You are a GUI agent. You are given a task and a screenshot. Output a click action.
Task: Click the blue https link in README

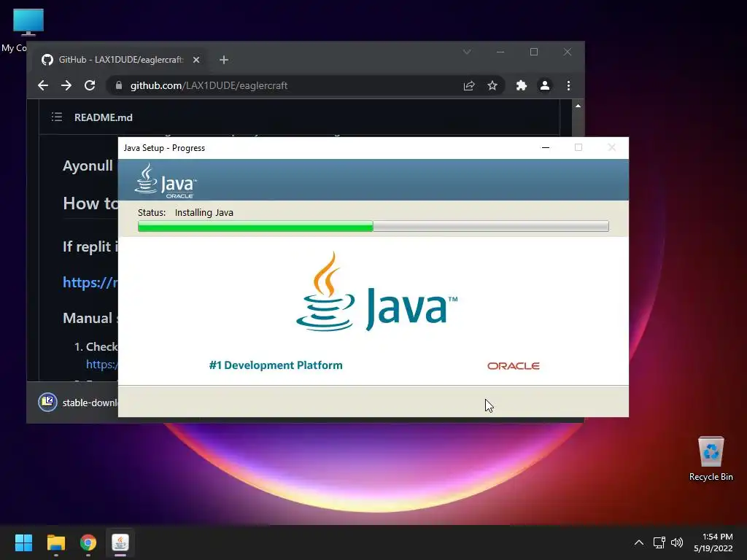90,282
